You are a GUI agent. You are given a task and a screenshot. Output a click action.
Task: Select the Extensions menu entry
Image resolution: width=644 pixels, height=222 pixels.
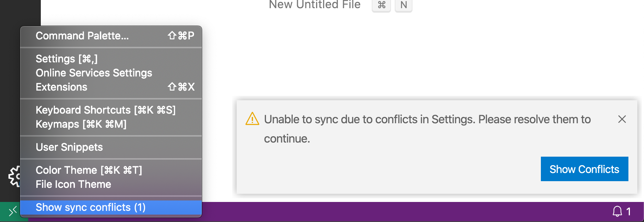click(x=62, y=87)
